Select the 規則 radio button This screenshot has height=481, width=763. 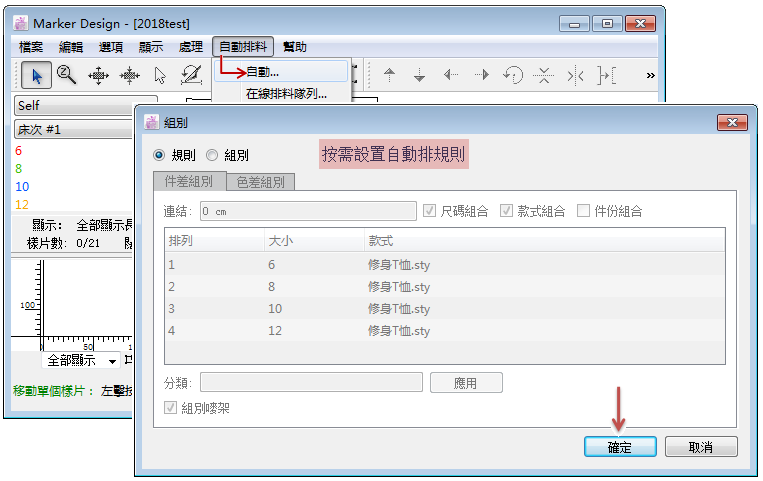coord(159,155)
